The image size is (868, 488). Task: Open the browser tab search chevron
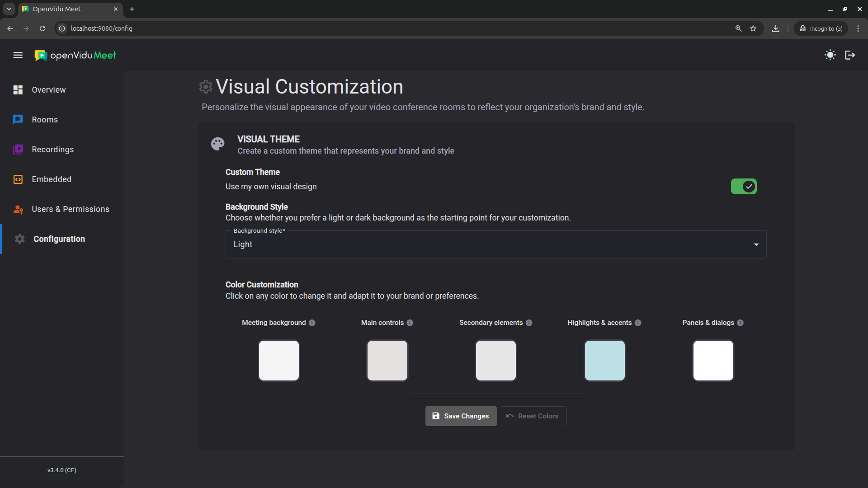[x=9, y=9]
